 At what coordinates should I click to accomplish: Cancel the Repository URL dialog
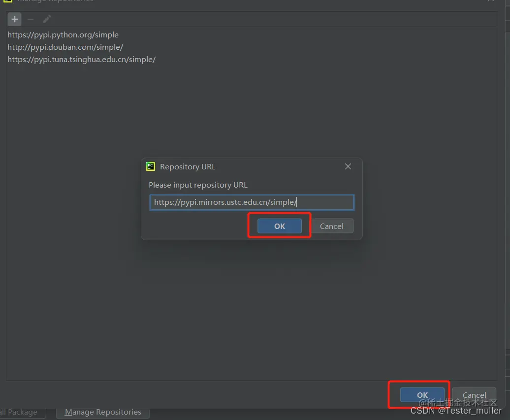pyautogui.click(x=332, y=226)
